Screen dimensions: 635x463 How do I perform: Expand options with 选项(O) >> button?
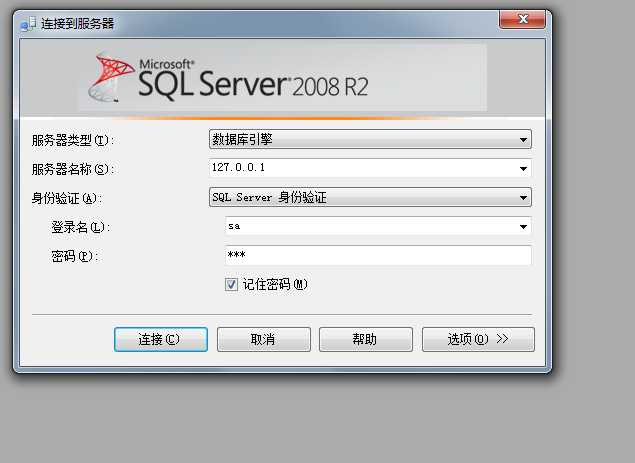pos(478,339)
